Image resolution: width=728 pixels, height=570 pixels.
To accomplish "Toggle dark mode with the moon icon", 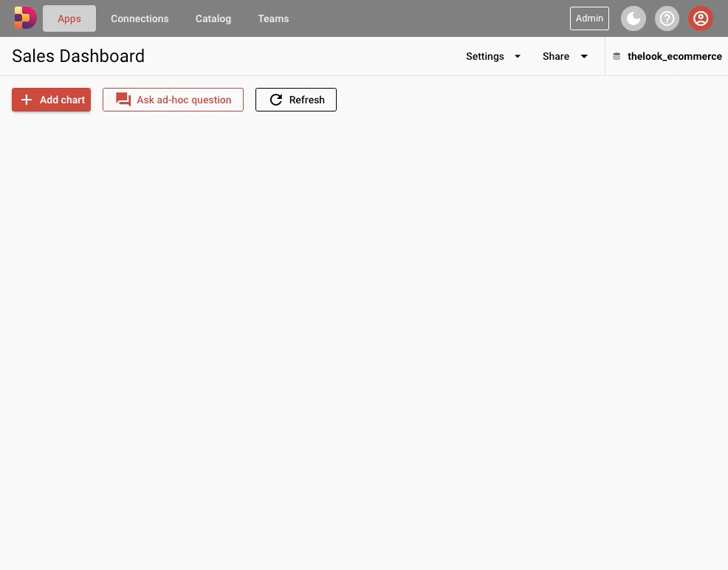I will pyautogui.click(x=633, y=18).
